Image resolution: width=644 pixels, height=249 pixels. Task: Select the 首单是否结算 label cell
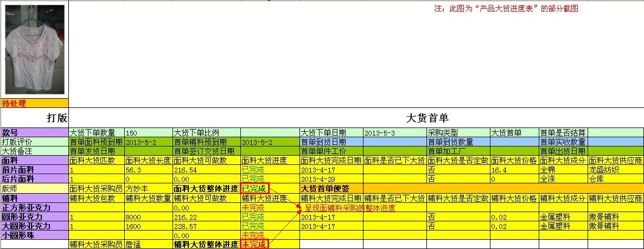pos(563,133)
